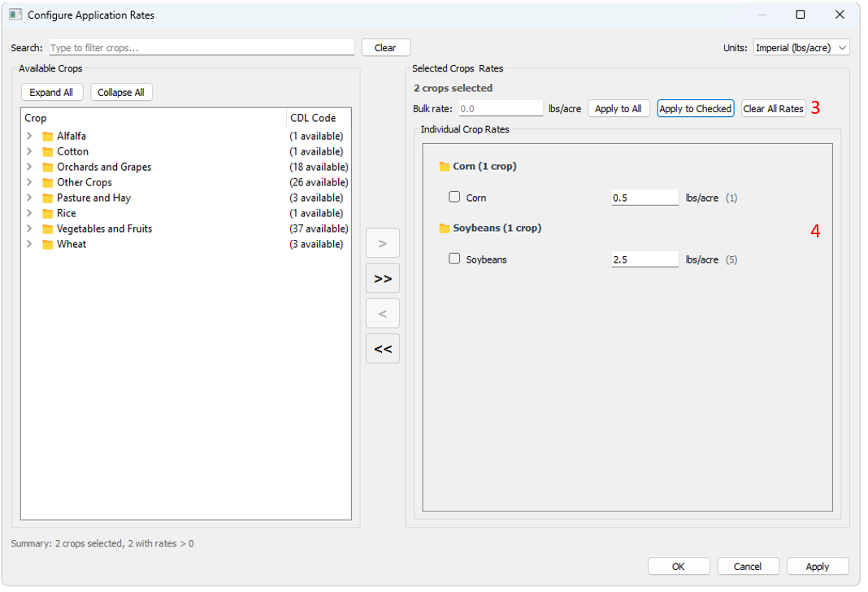Click the Wheat folder icon
868x592 pixels.
47,245
